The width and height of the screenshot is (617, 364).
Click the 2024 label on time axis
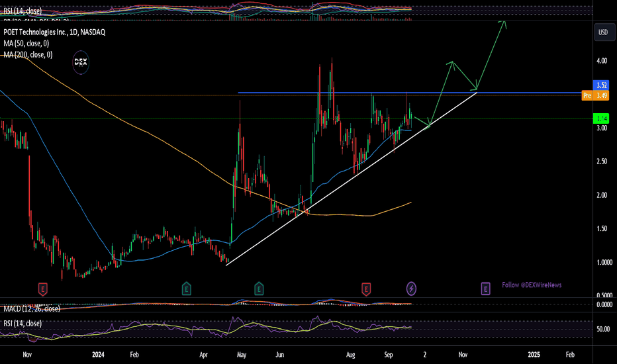[98, 355]
